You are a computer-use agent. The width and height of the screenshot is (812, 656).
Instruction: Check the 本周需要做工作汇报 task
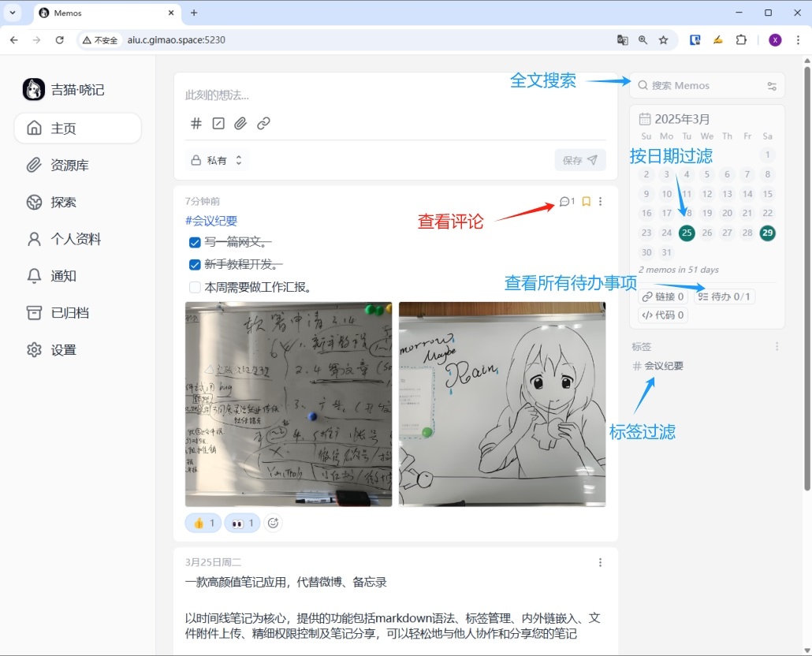tap(195, 287)
